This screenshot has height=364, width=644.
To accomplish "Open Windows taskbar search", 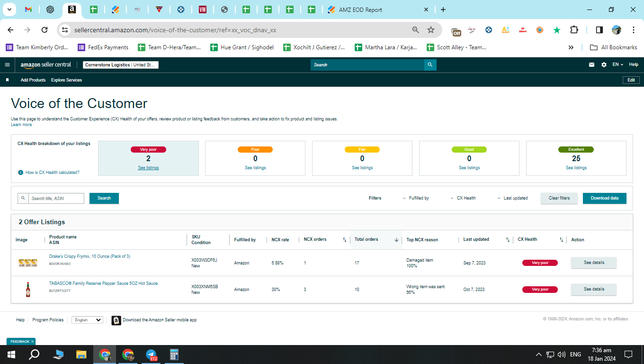I will click(x=34, y=355).
